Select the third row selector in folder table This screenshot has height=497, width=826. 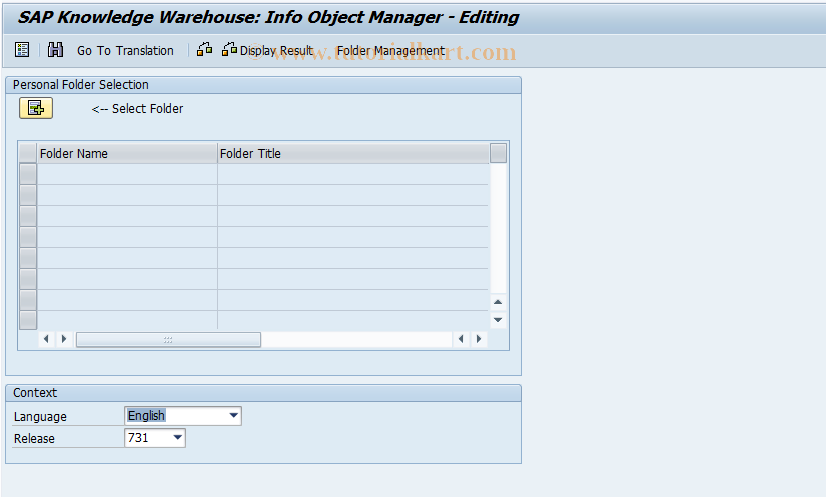[x=28, y=216]
